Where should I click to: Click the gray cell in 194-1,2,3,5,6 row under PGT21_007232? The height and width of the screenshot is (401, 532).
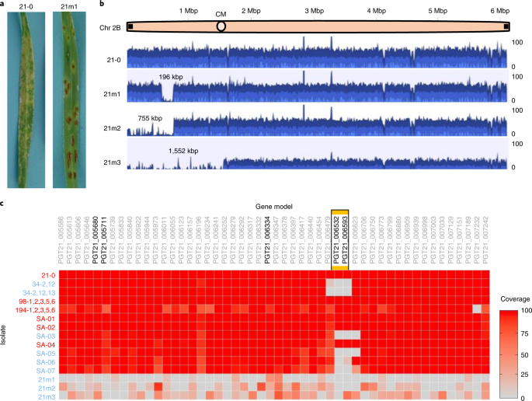click(x=477, y=309)
